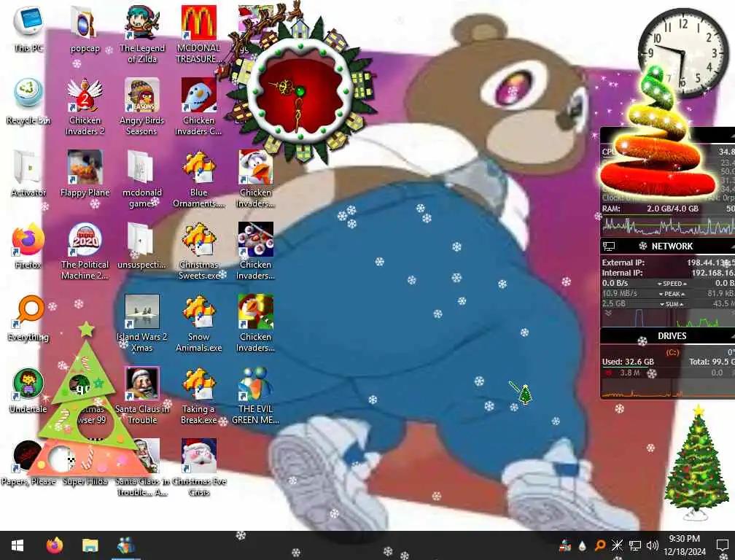735x560 pixels.
Task: Launch Christmas Eve Crisis shortcut
Action: coord(199,467)
